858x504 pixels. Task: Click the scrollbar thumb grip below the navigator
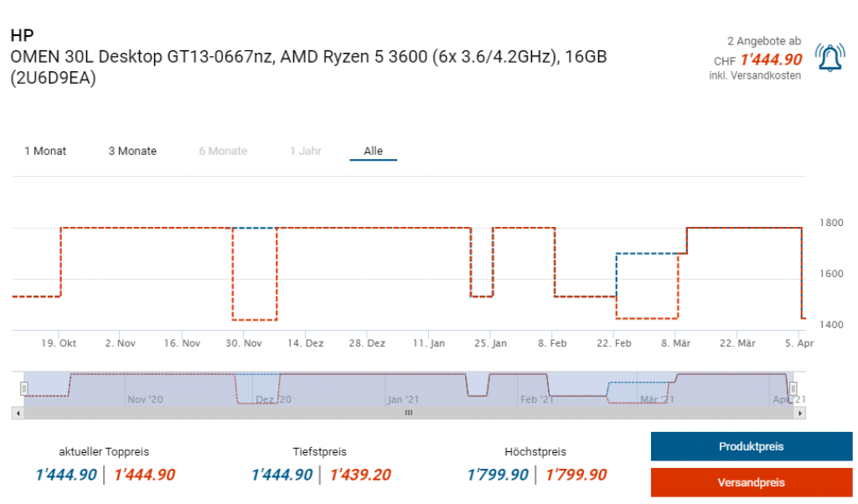(x=409, y=413)
